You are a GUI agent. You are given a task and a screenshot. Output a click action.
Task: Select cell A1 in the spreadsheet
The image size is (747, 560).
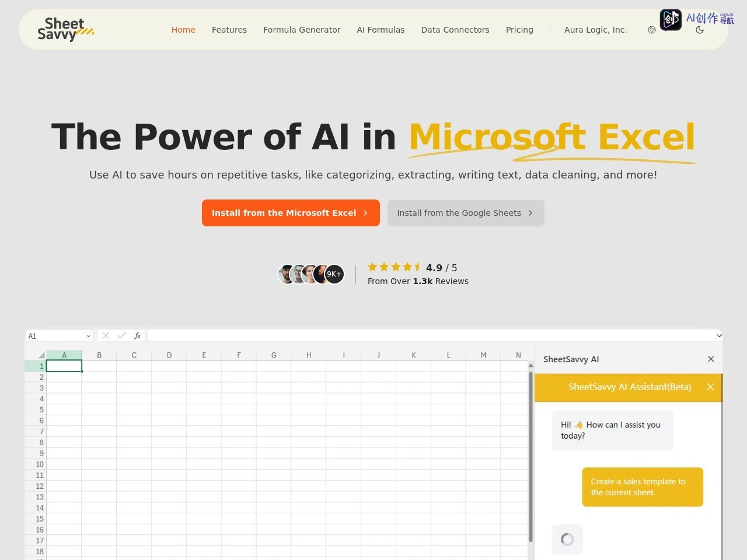pyautogui.click(x=64, y=366)
